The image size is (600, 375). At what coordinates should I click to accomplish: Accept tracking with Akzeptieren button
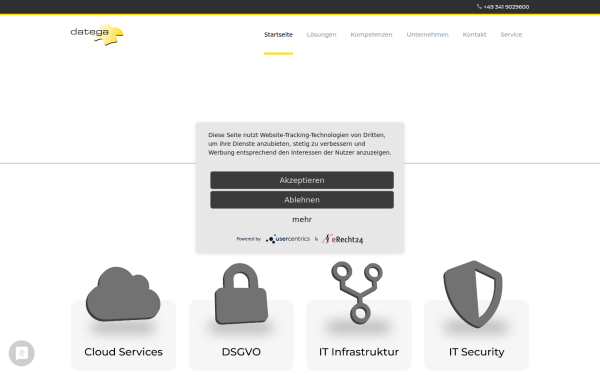point(302,180)
